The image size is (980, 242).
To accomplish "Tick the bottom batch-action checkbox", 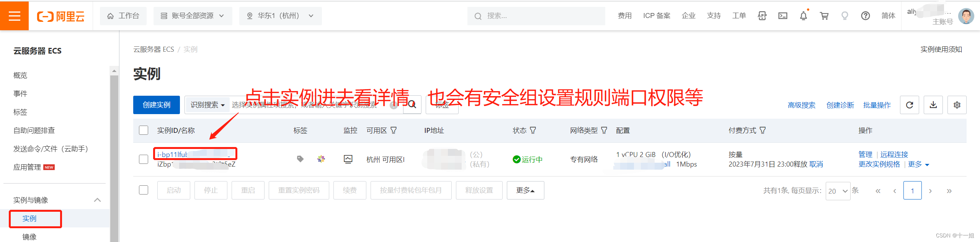I will click(x=144, y=190).
